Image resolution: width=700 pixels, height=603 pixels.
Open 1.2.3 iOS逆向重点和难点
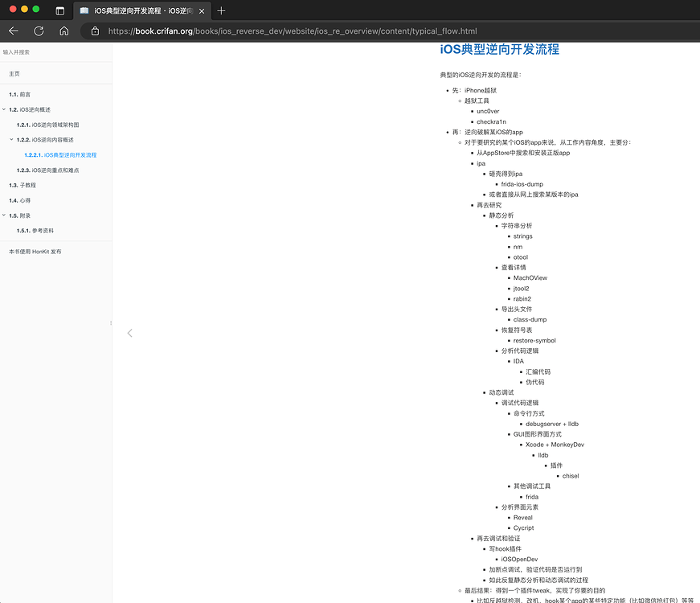(x=48, y=170)
